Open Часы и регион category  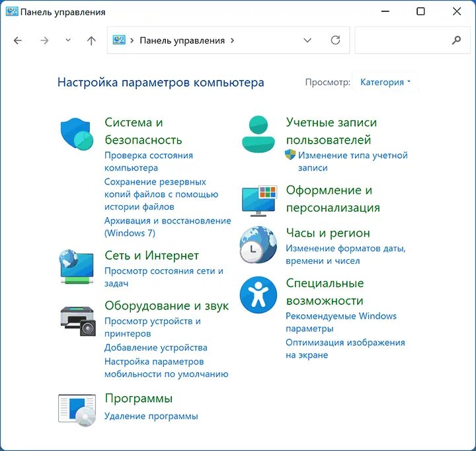point(328,233)
